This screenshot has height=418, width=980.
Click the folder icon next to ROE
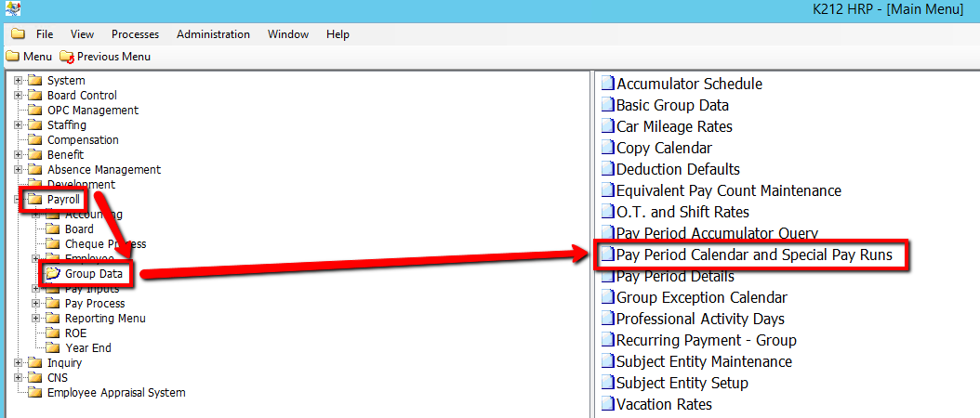53,333
